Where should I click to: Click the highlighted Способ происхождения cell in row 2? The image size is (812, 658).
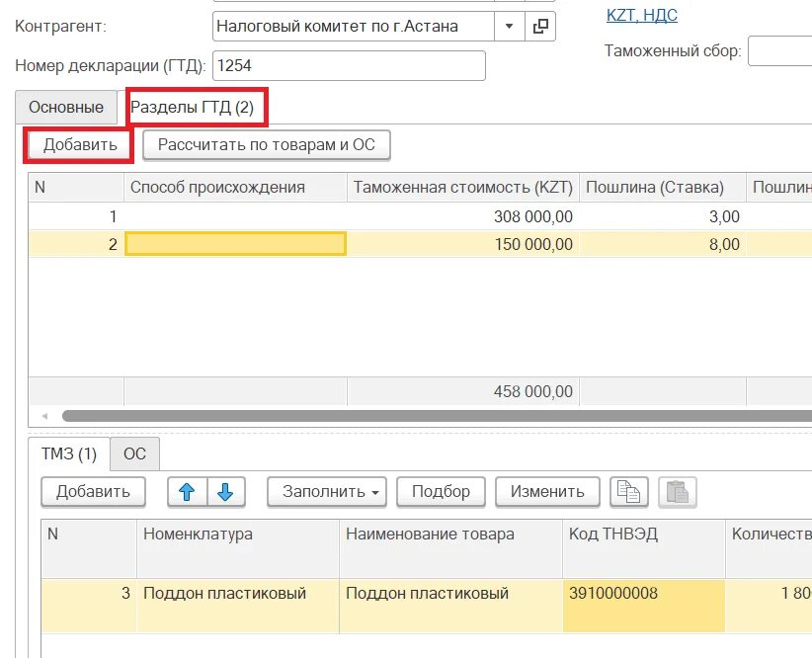(235, 243)
